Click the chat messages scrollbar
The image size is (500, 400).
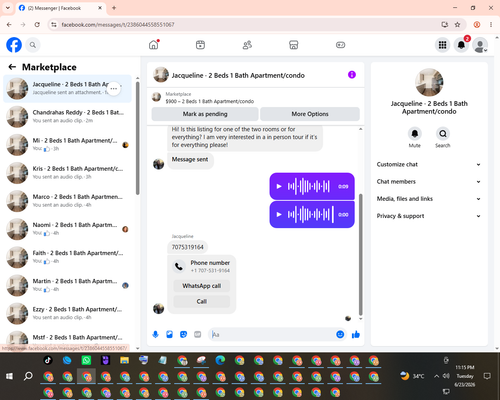(360, 254)
